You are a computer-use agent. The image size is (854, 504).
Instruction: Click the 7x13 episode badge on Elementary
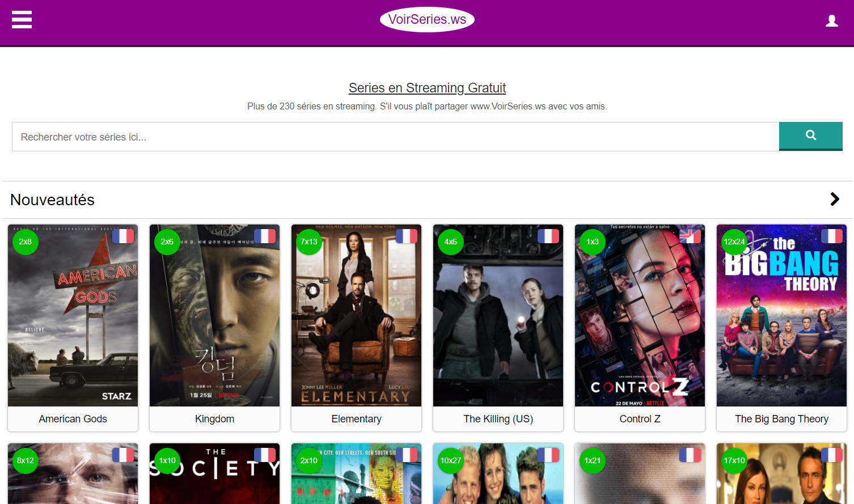coord(309,242)
